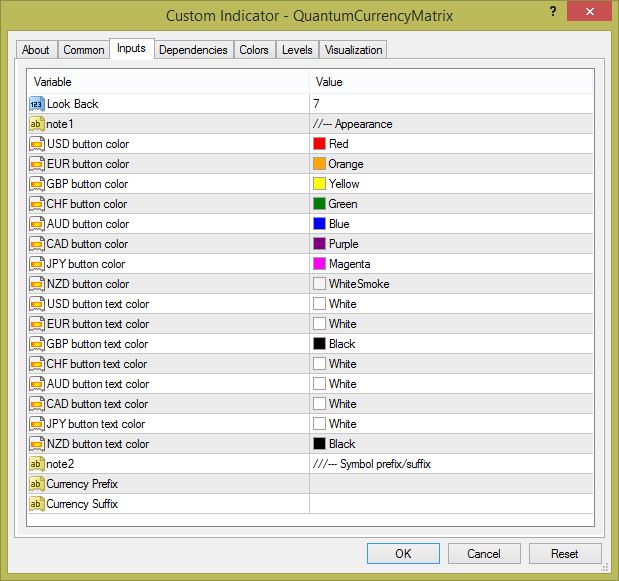The width and height of the screenshot is (619, 581).
Task: Click the Currency Prefix string icon
Action: pyautogui.click(x=37, y=484)
